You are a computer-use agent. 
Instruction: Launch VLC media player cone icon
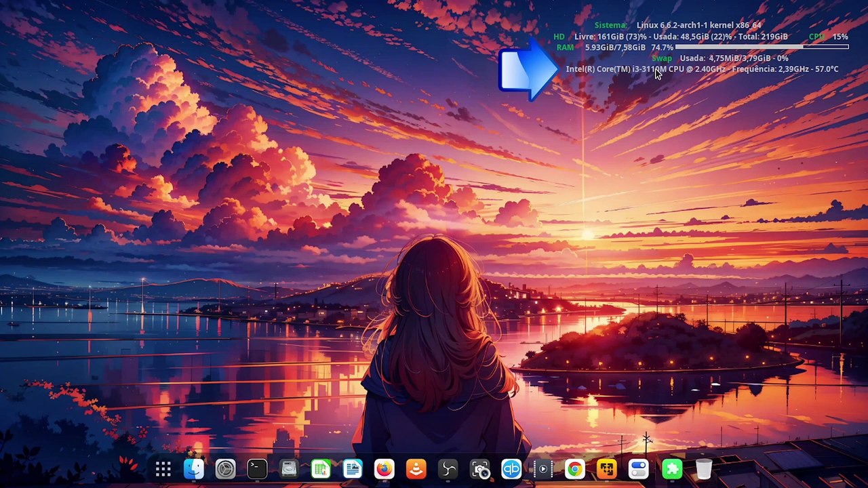click(x=416, y=469)
